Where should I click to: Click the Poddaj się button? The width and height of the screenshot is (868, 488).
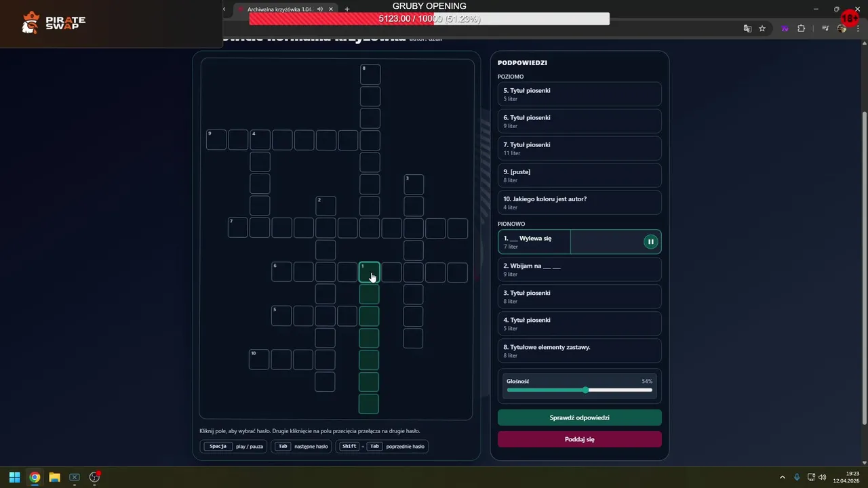(579, 439)
